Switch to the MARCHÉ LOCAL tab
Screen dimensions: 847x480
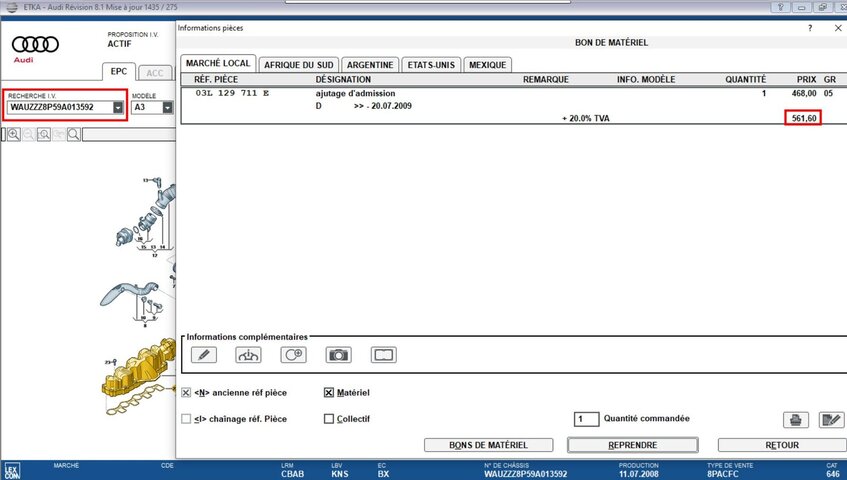[218, 63]
